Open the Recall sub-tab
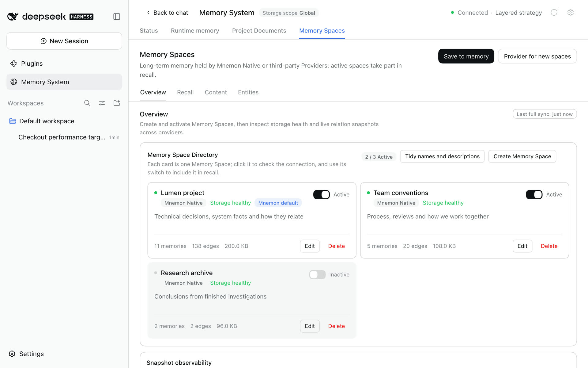 tap(185, 92)
